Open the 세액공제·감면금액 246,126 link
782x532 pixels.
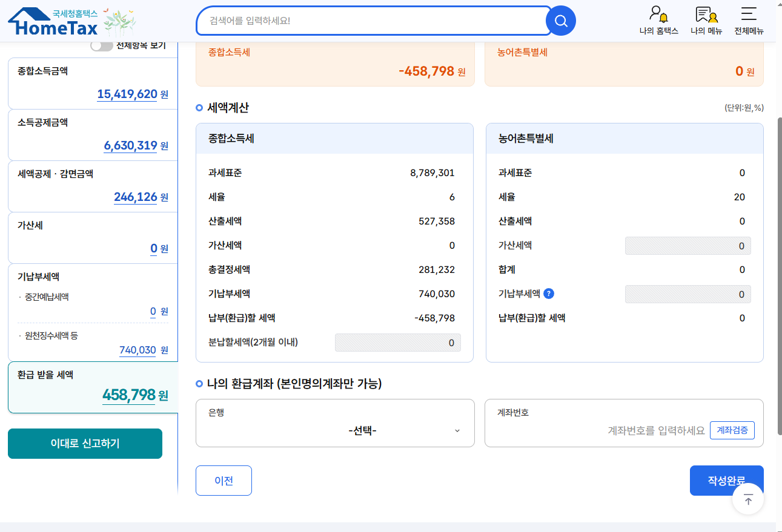click(136, 197)
